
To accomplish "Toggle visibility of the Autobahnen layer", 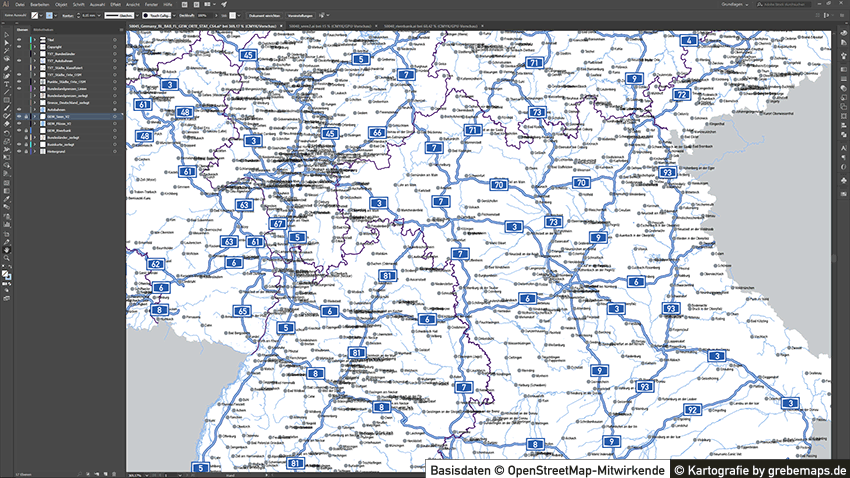I will tap(18, 110).
